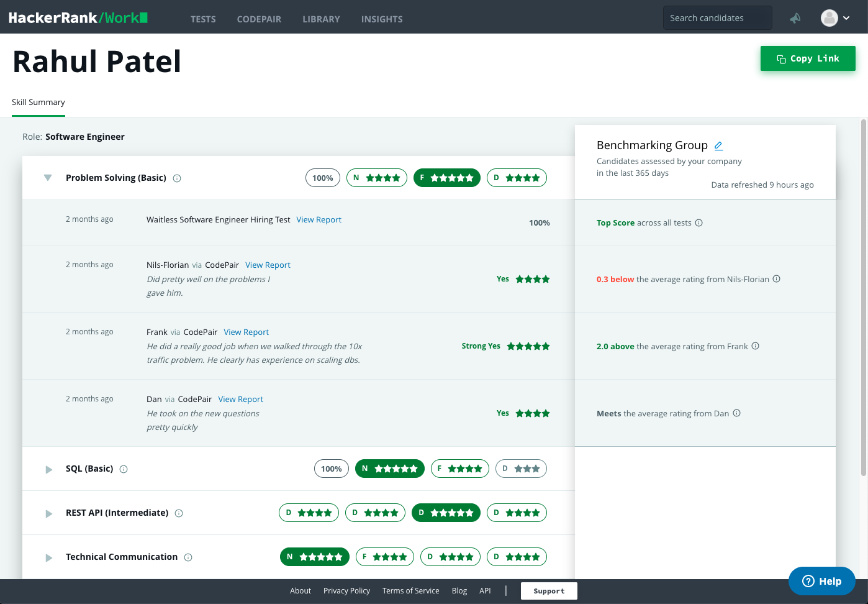Open info icon for Nils-Florian average rating
Viewport: 868px width, 604px height.
click(x=777, y=279)
